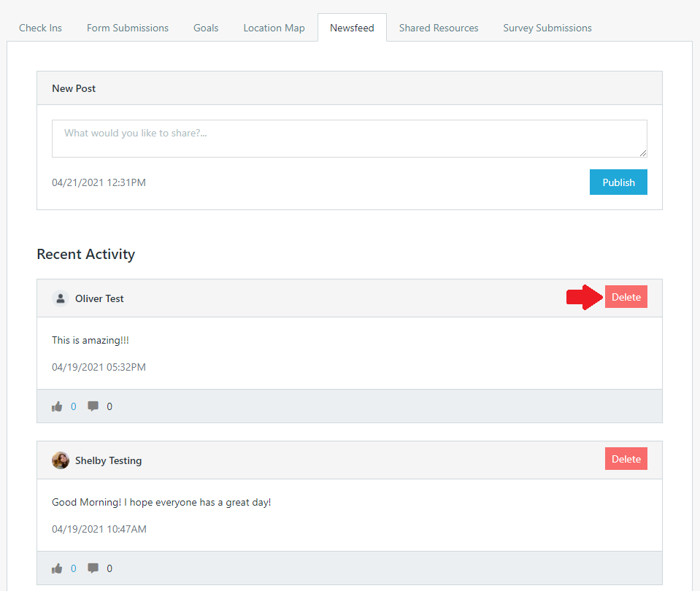Click like count on Oliver Test's post

(74, 406)
